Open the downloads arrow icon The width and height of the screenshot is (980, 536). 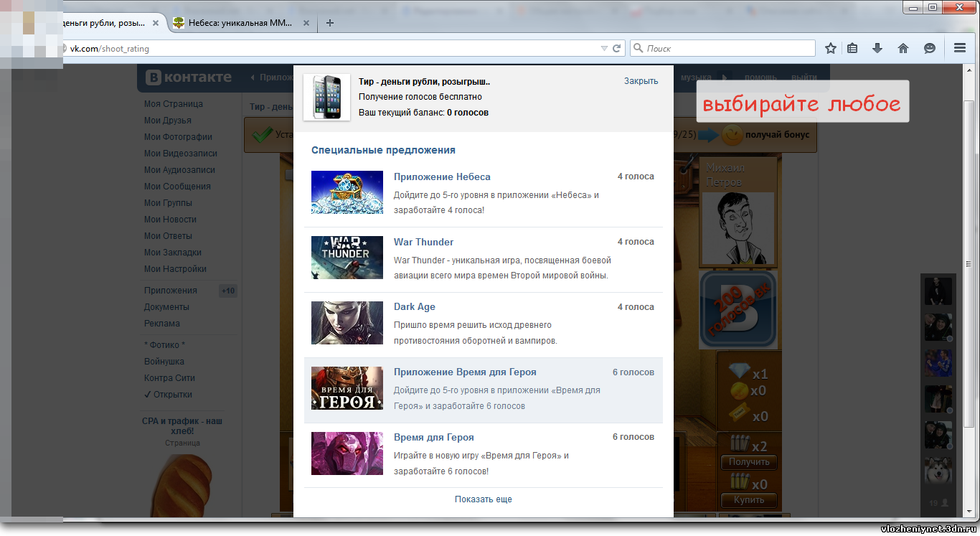877,48
